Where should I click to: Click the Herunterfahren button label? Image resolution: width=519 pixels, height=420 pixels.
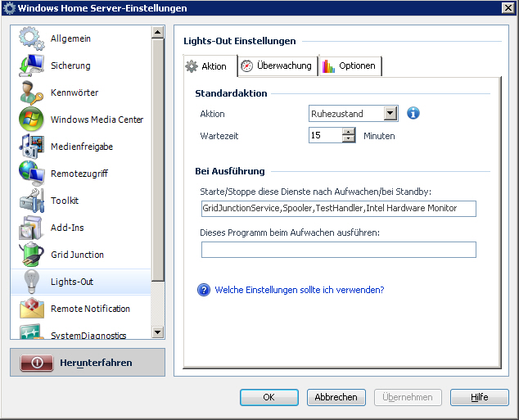coord(96,363)
